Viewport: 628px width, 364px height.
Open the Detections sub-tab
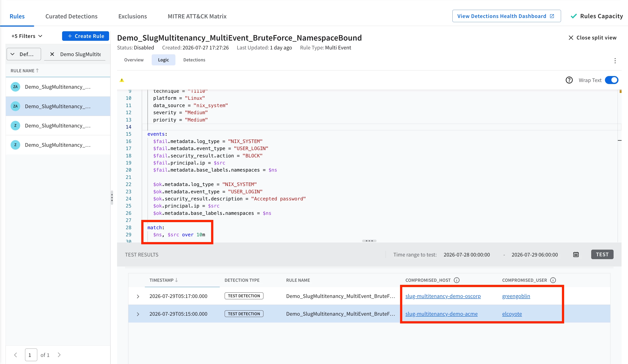194,60
